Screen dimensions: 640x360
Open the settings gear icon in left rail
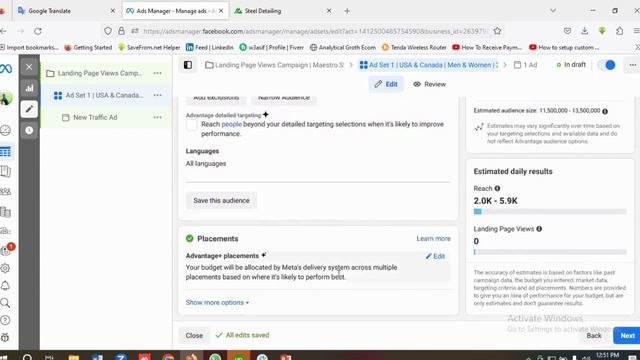pos(5,268)
